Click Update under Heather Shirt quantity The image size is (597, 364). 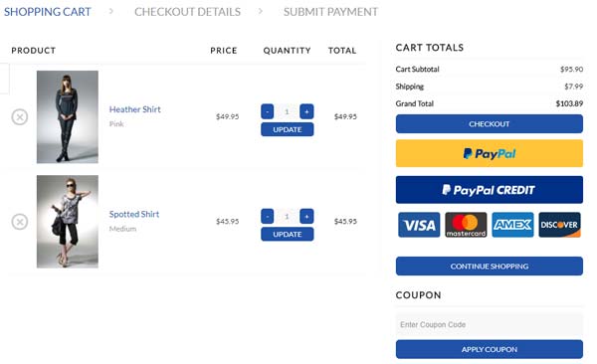tap(288, 129)
